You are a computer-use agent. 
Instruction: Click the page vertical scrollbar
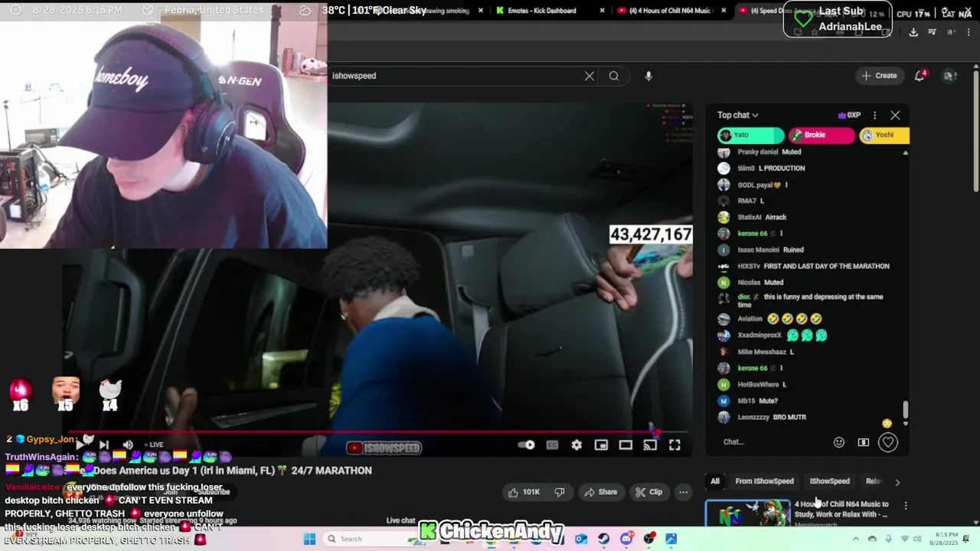point(975,130)
